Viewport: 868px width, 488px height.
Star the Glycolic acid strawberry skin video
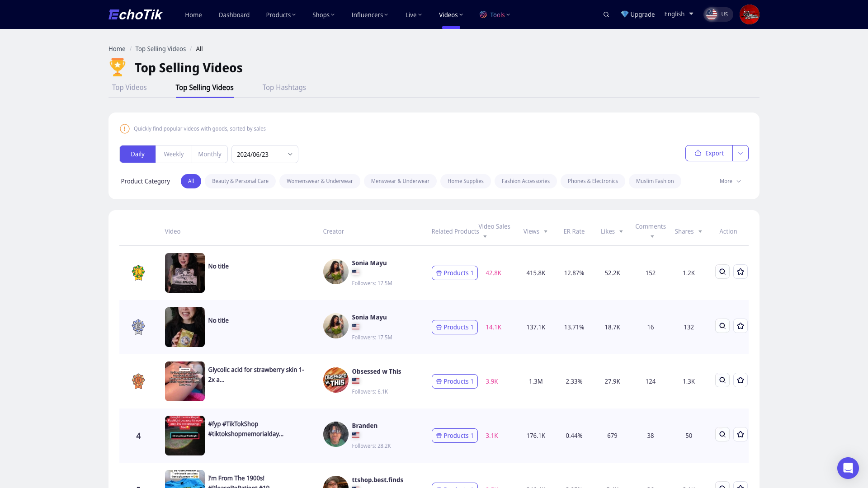coord(740,380)
